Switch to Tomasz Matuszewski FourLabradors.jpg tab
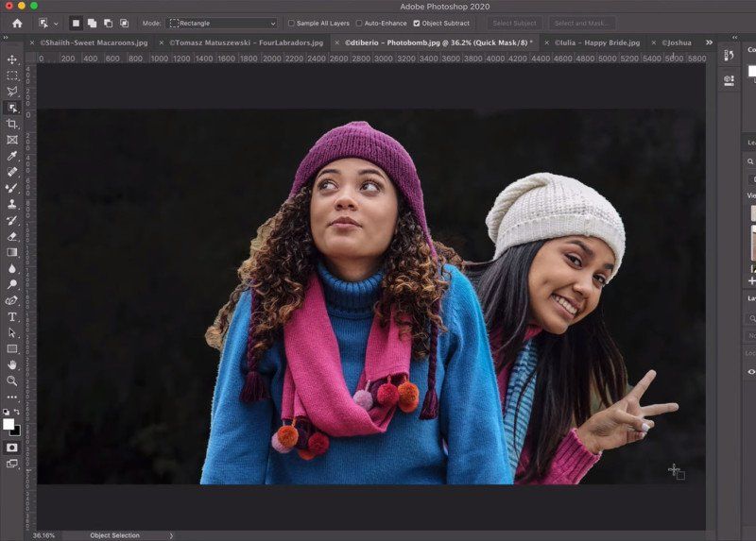 (246, 42)
